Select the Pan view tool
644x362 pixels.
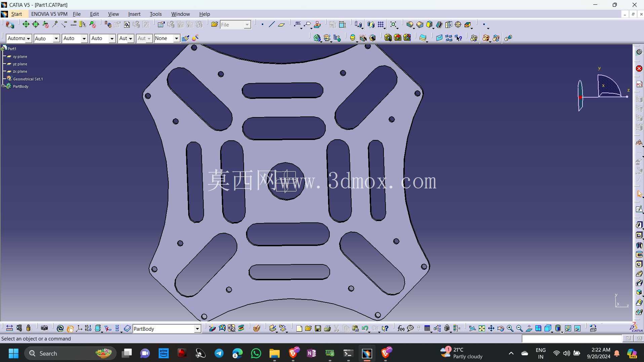(x=491, y=328)
